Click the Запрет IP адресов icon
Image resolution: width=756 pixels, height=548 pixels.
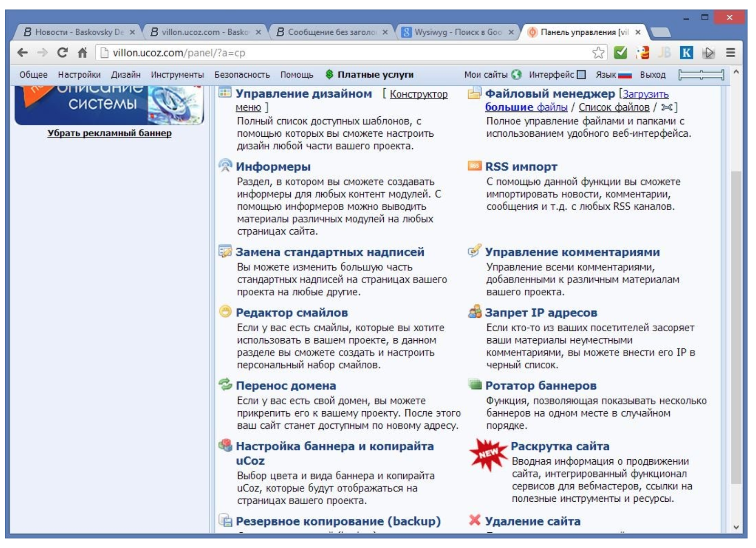point(474,311)
